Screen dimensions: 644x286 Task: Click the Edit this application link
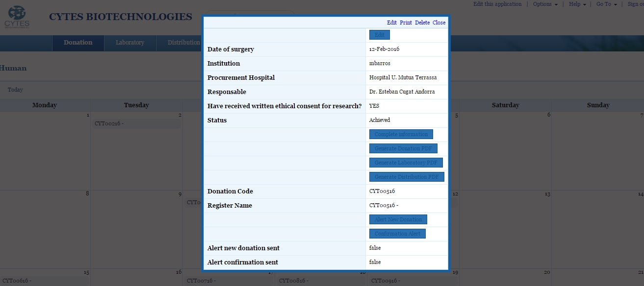pyautogui.click(x=497, y=4)
